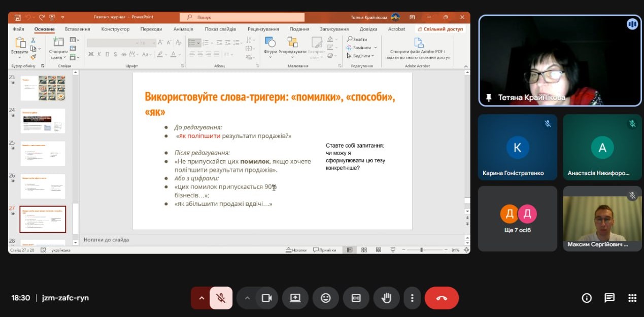The width and height of the screenshot is (644, 317).
Task: Select slide 25 thumbnail
Action: pyautogui.click(x=43, y=153)
